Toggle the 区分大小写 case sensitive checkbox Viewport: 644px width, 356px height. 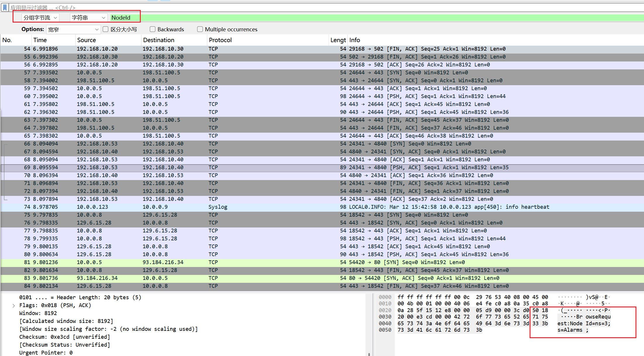coord(106,29)
